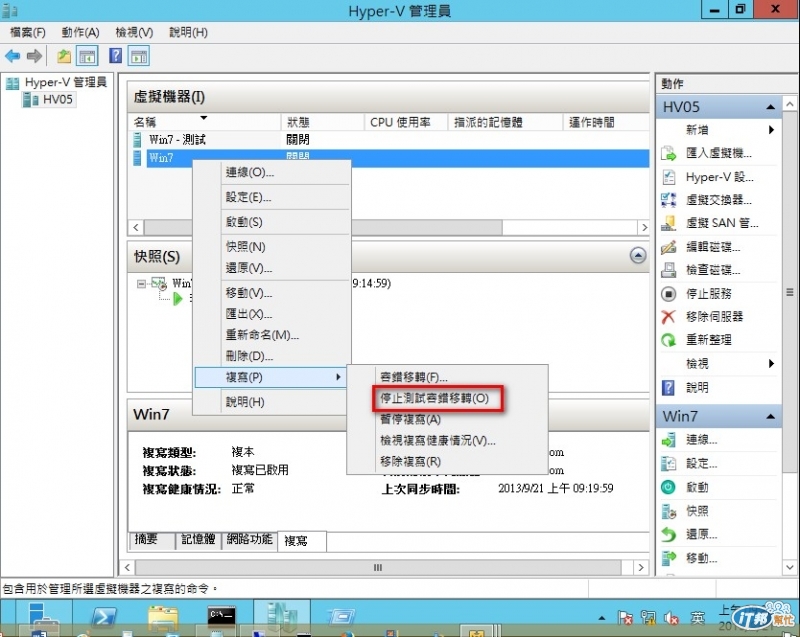800x637 pixels.
Task: Click Win7 連線 icon in actions pane
Action: tap(668, 440)
